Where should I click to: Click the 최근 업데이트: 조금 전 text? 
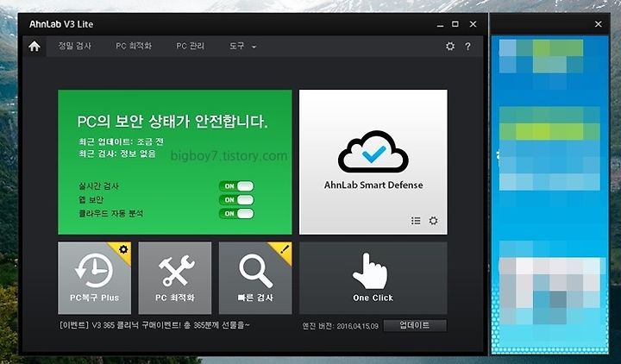coord(122,141)
